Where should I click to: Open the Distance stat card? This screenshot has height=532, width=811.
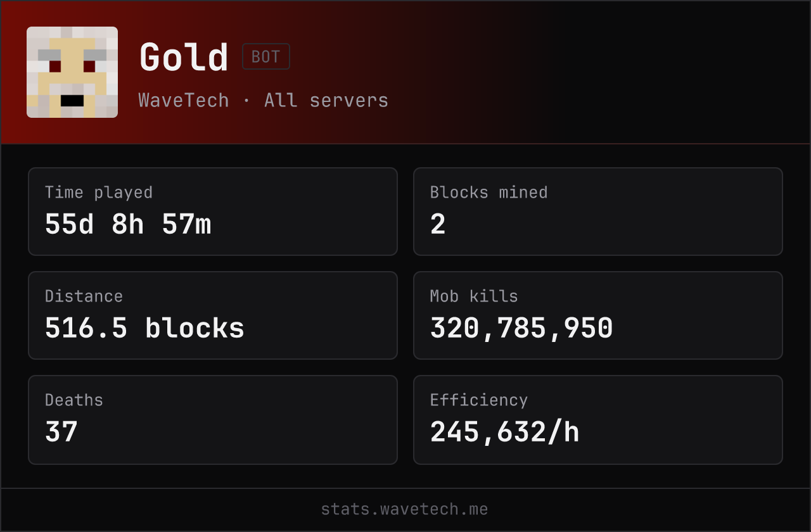213,315
